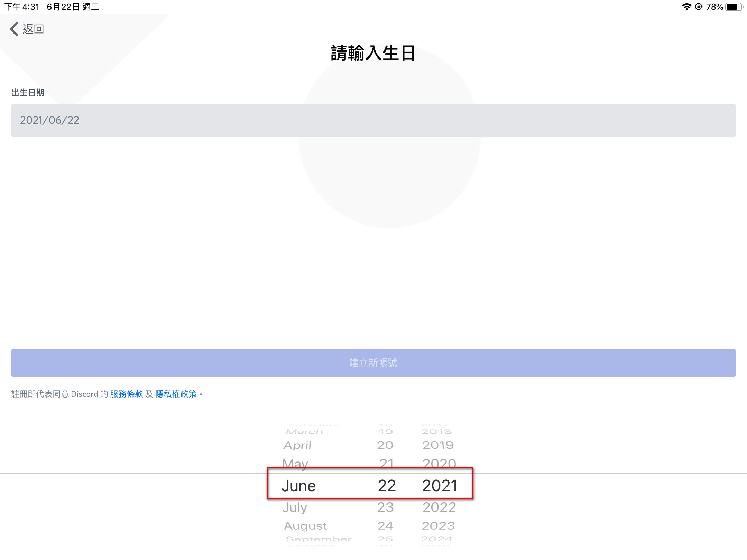Pick day 24 in the day wheel
Viewport: 747px width, 560px height.
click(x=385, y=526)
